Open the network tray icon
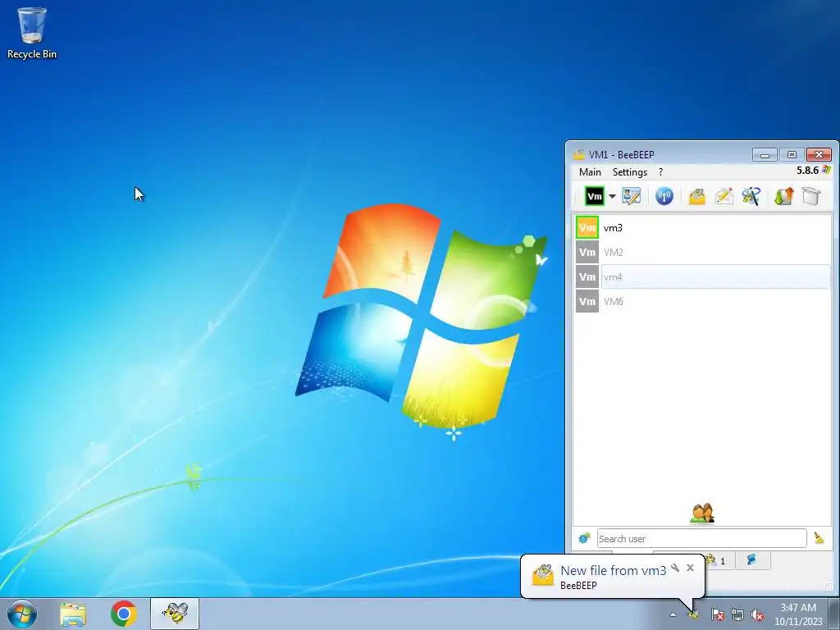 [737, 614]
